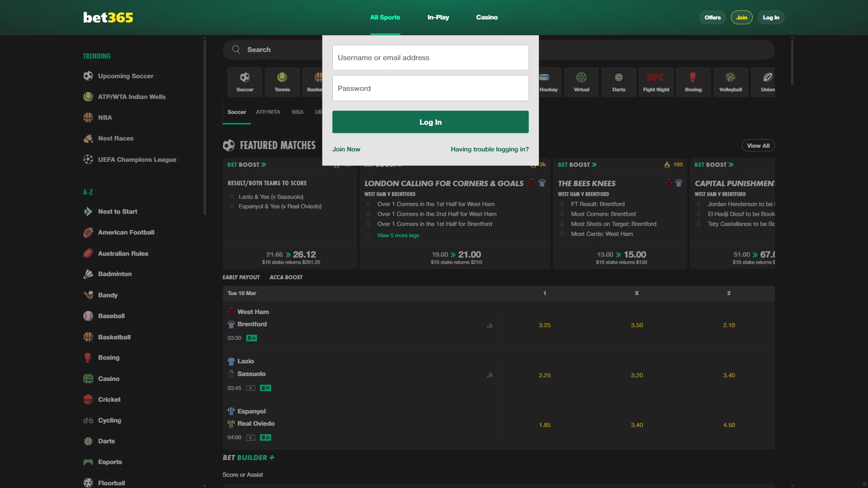Open the Virtual sports tile

[x=581, y=82]
